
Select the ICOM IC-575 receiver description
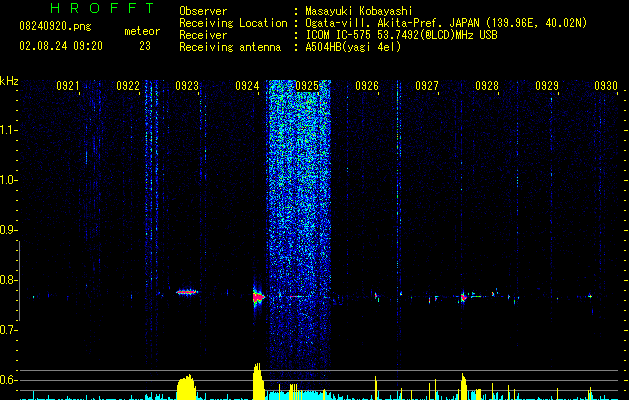(401, 35)
